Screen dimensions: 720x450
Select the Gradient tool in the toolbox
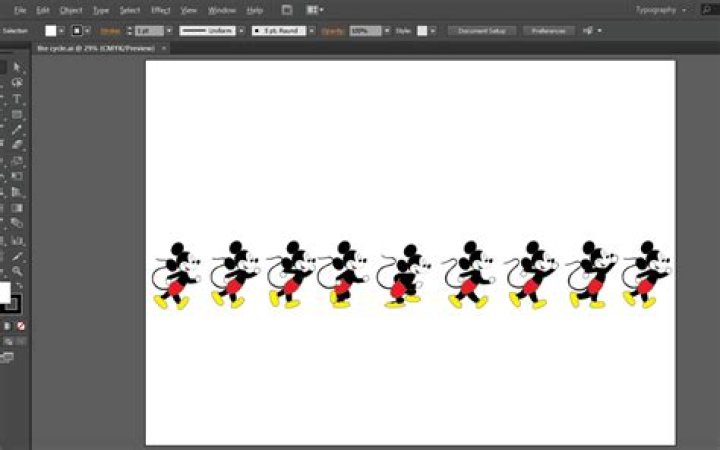pos(17,208)
